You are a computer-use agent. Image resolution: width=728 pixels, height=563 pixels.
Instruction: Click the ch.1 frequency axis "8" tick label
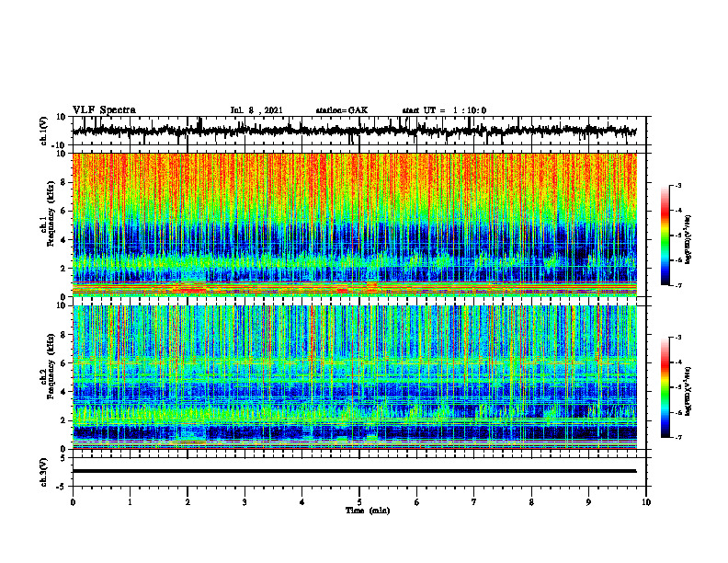click(64, 182)
